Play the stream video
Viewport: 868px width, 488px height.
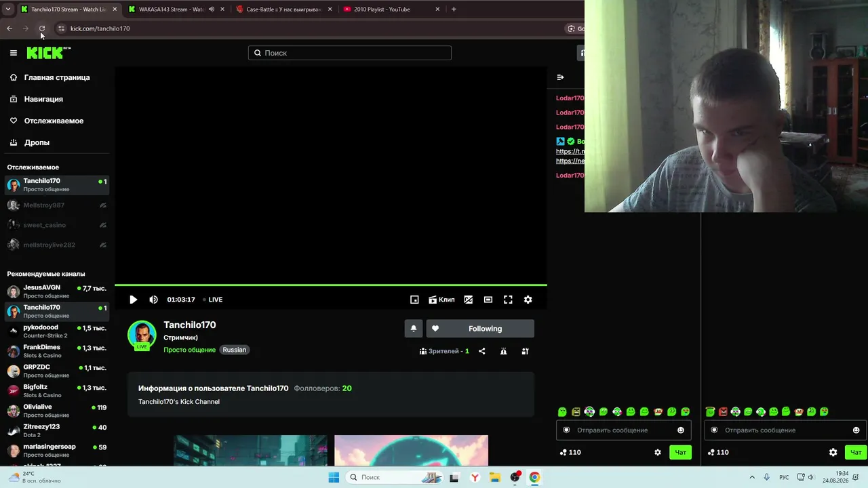pyautogui.click(x=133, y=300)
